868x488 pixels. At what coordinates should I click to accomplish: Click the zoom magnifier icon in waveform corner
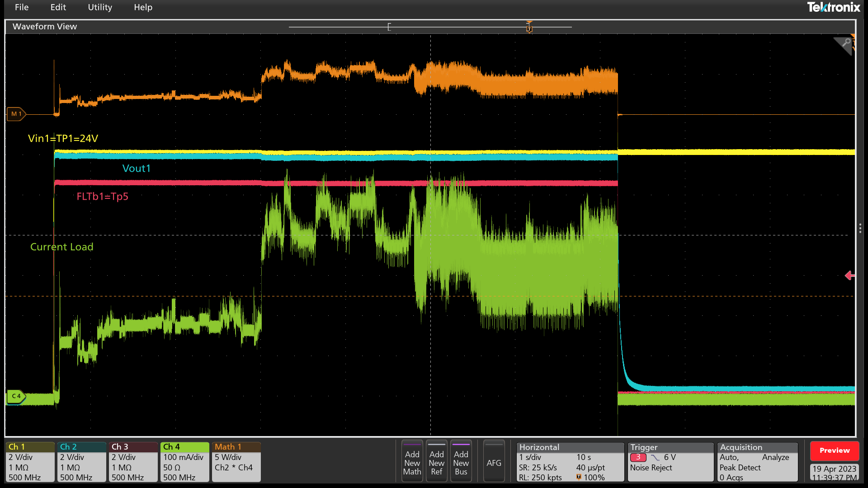click(844, 45)
